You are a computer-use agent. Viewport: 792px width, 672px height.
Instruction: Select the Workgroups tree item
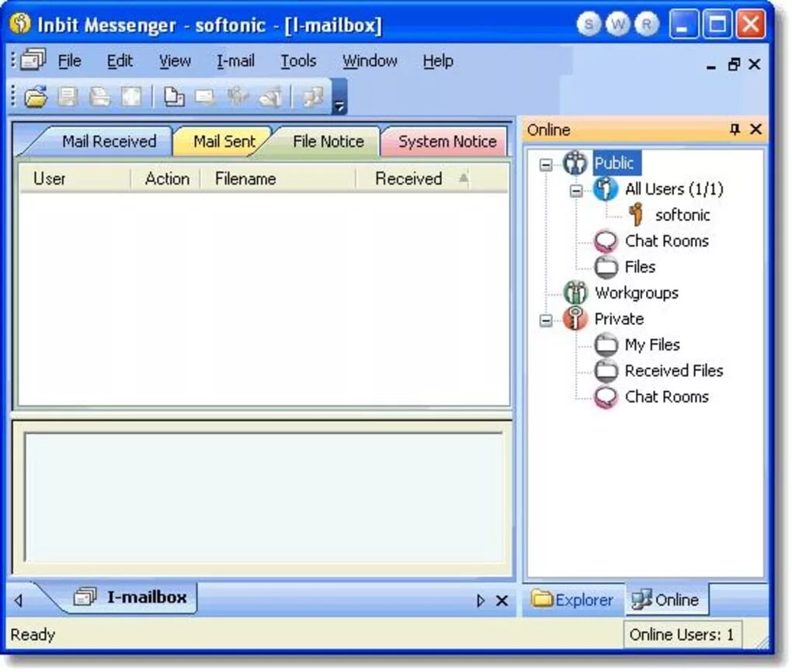(x=637, y=293)
